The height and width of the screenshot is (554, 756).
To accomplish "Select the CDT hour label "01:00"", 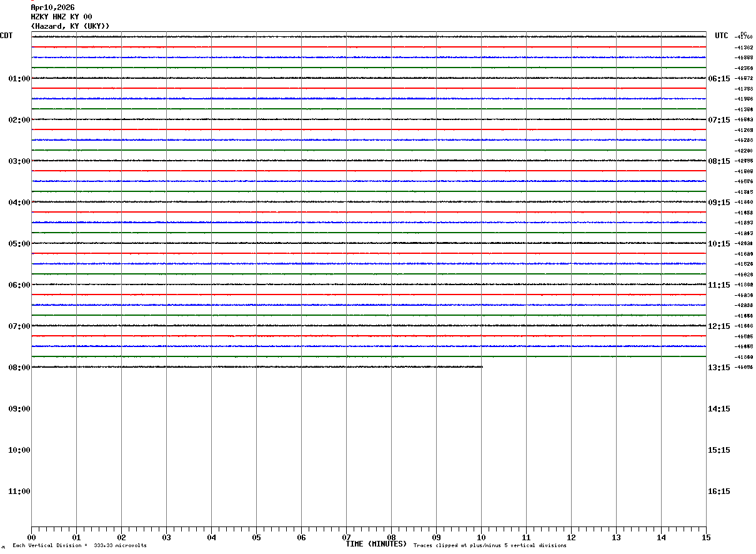I will (19, 79).
